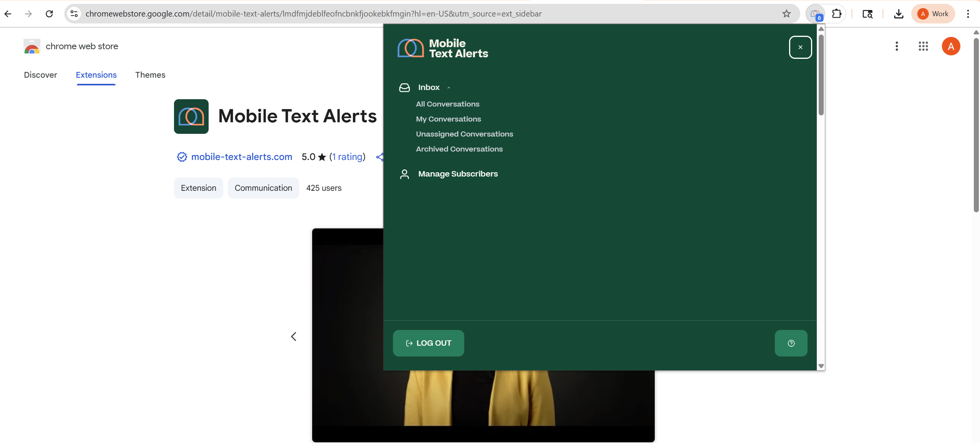Open My Conversations

coord(448,119)
